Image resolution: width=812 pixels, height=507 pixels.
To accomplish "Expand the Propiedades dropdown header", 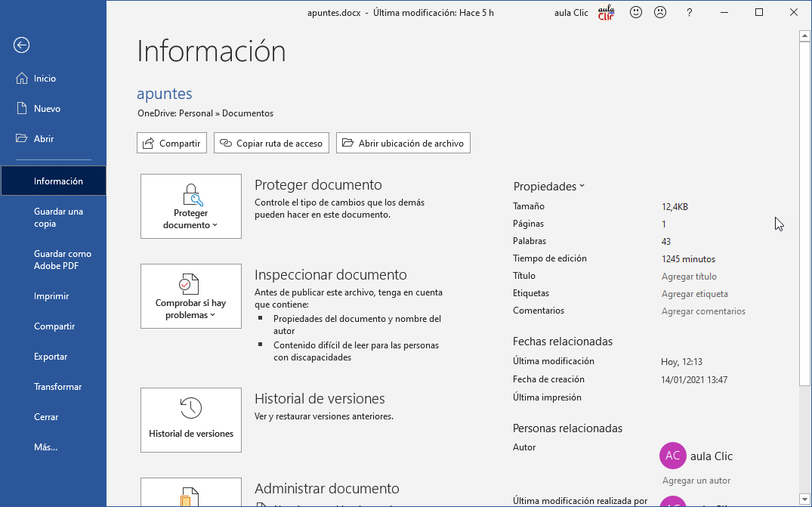I will tap(548, 187).
